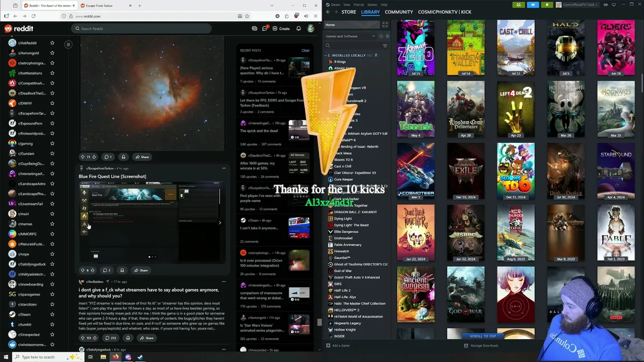644x362 pixels.
Task: Open Steam friends green button
Action: 519,5
